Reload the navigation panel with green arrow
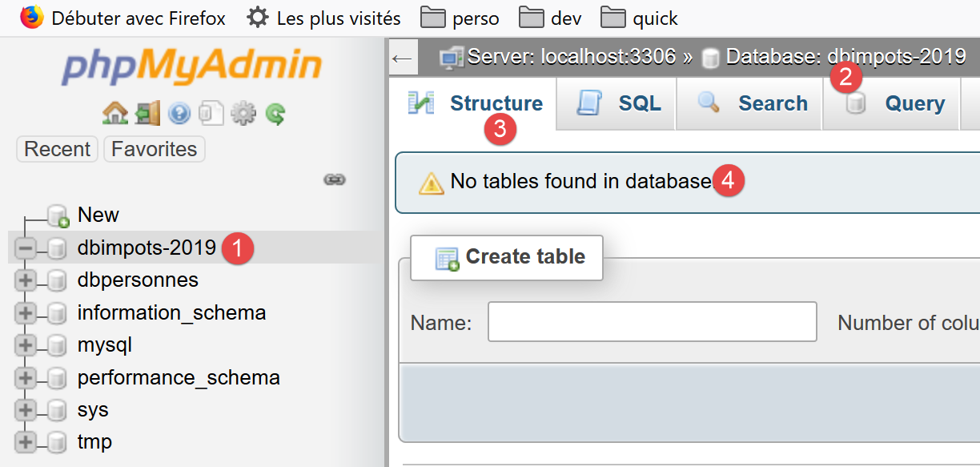 click(x=275, y=115)
